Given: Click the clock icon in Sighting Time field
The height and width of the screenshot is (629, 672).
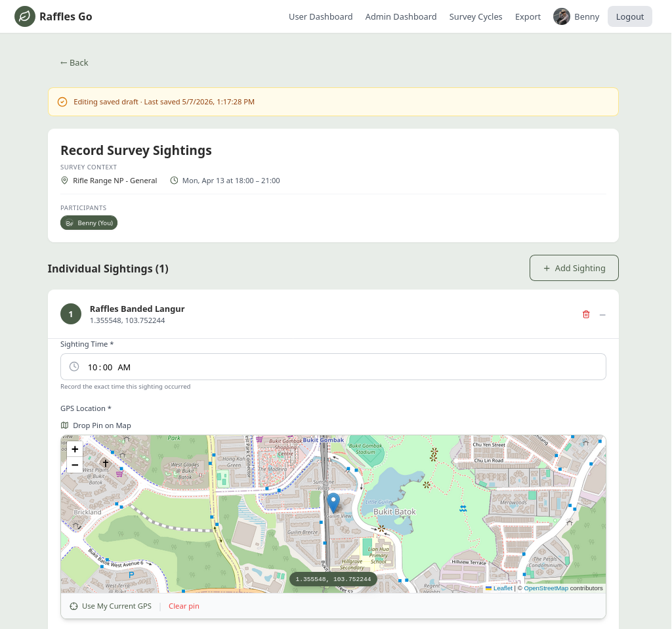Looking at the screenshot, I should (x=74, y=366).
